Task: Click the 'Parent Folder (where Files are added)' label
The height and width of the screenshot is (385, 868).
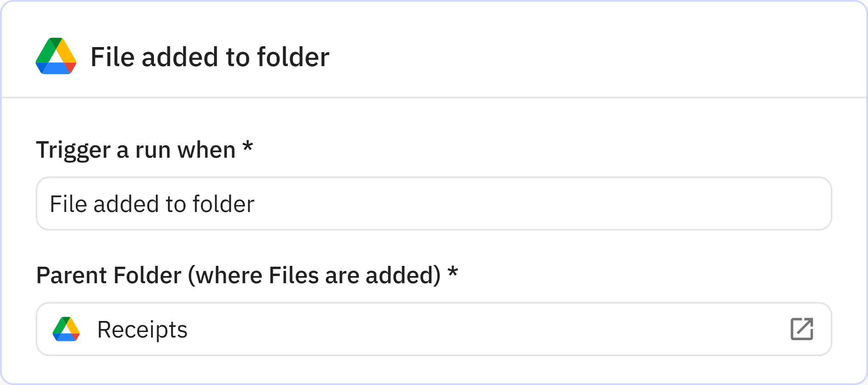Action: [238, 275]
